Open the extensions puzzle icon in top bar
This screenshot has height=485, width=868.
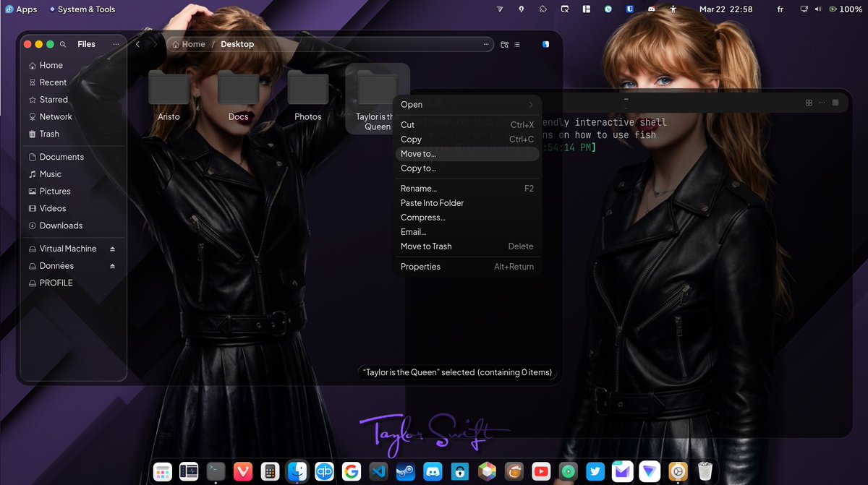[543, 9]
